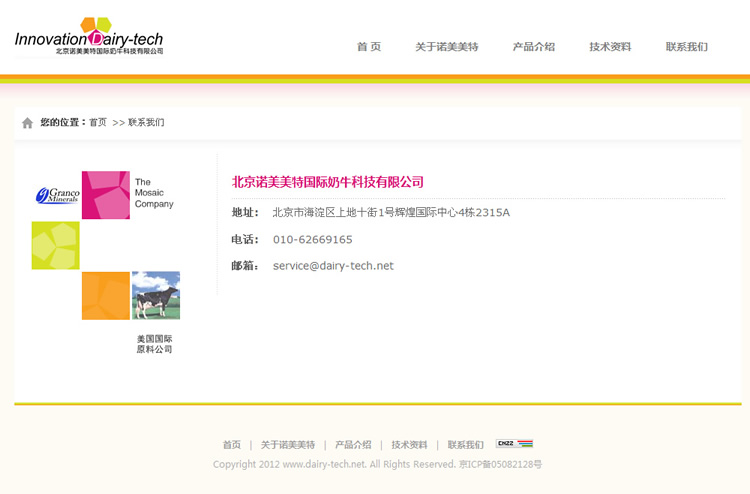The image size is (750, 494).
Task: Open 首页 in the top navigation
Action: 369,47
